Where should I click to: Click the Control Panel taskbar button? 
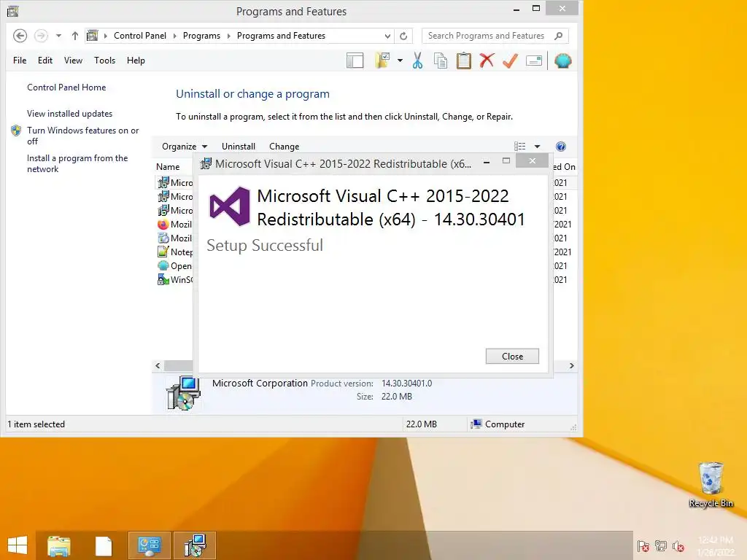tap(150, 545)
